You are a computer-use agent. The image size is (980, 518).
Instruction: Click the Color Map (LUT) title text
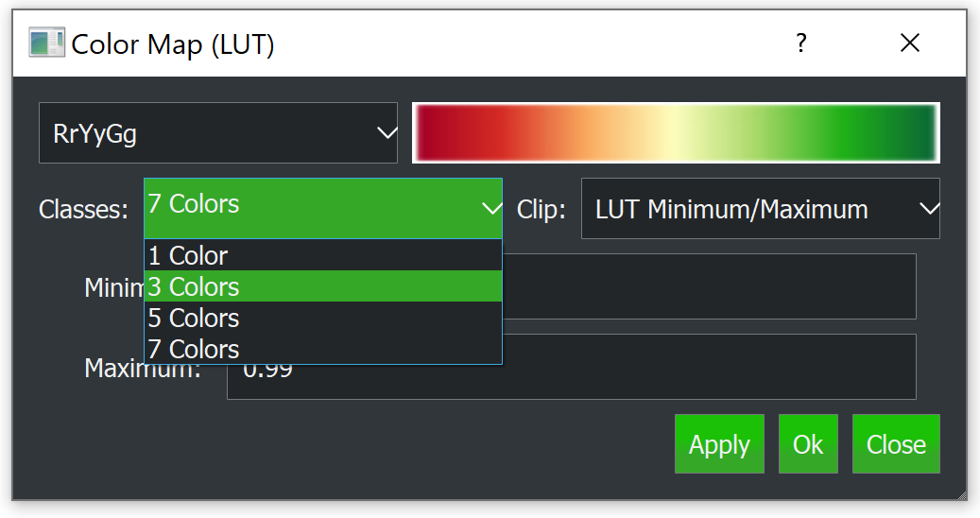pos(173,43)
